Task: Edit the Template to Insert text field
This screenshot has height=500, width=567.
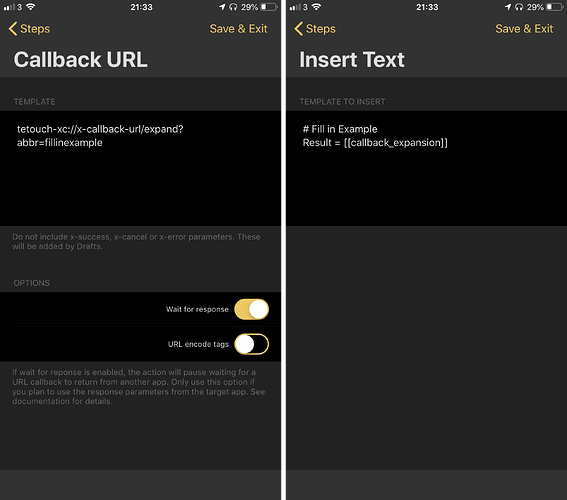Action: (x=426, y=168)
